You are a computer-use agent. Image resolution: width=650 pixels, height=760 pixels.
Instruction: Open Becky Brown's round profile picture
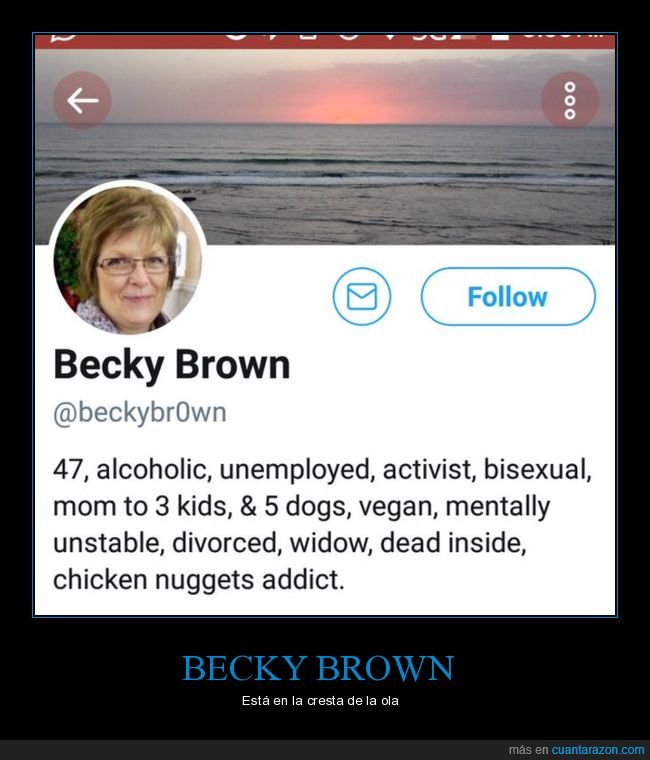pos(128,259)
